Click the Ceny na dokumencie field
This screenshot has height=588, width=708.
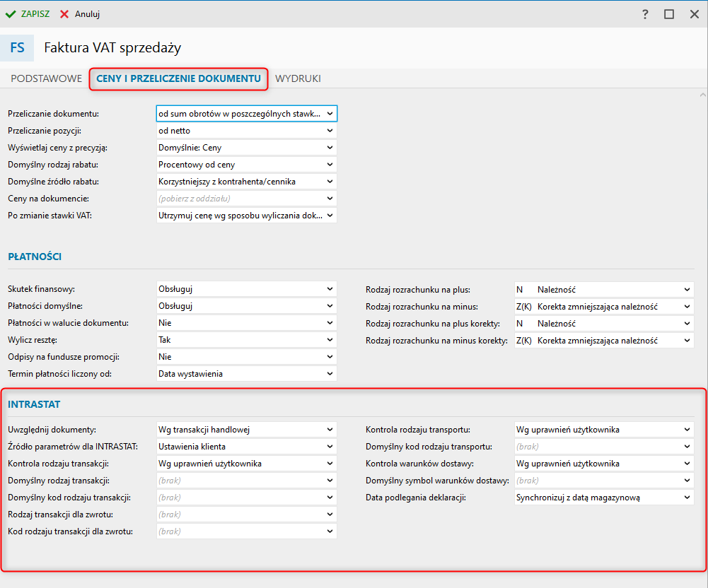240,199
